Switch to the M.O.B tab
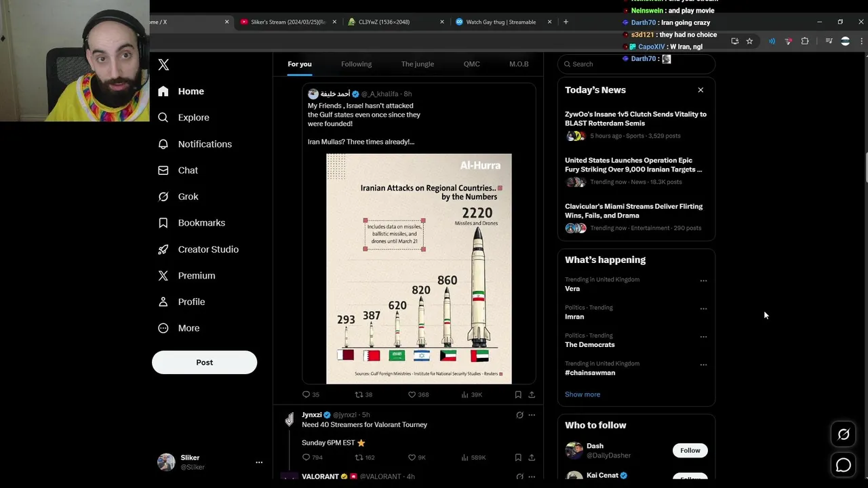This screenshot has height=488, width=868. (519, 64)
